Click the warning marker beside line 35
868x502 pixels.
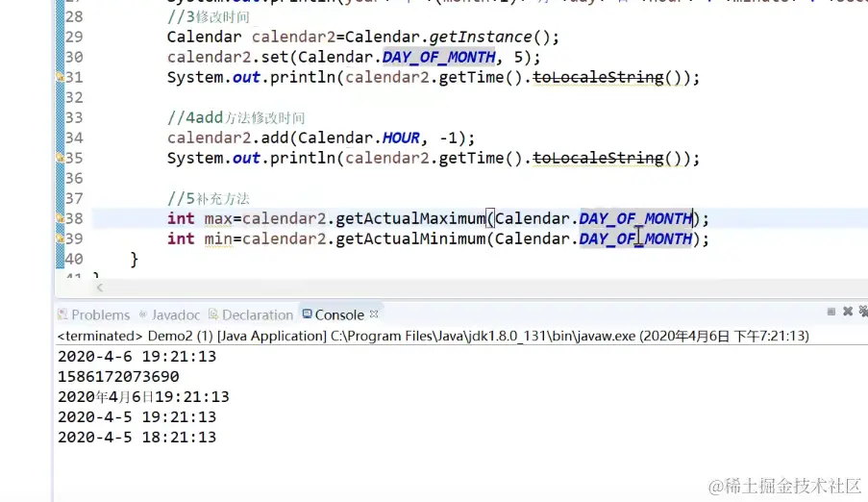point(60,158)
